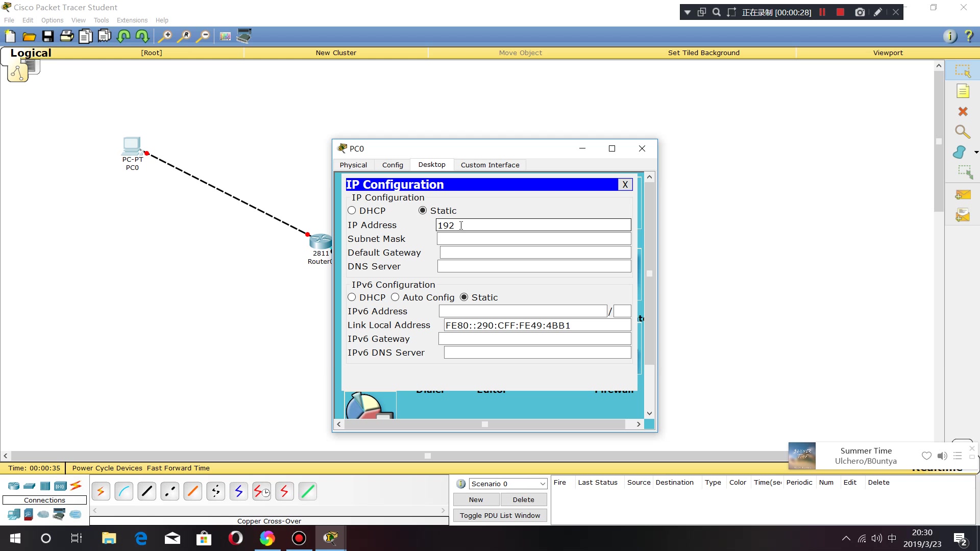Viewport: 980px width, 551px height.
Task: Select Static radio button for IP configuration
Action: click(423, 211)
